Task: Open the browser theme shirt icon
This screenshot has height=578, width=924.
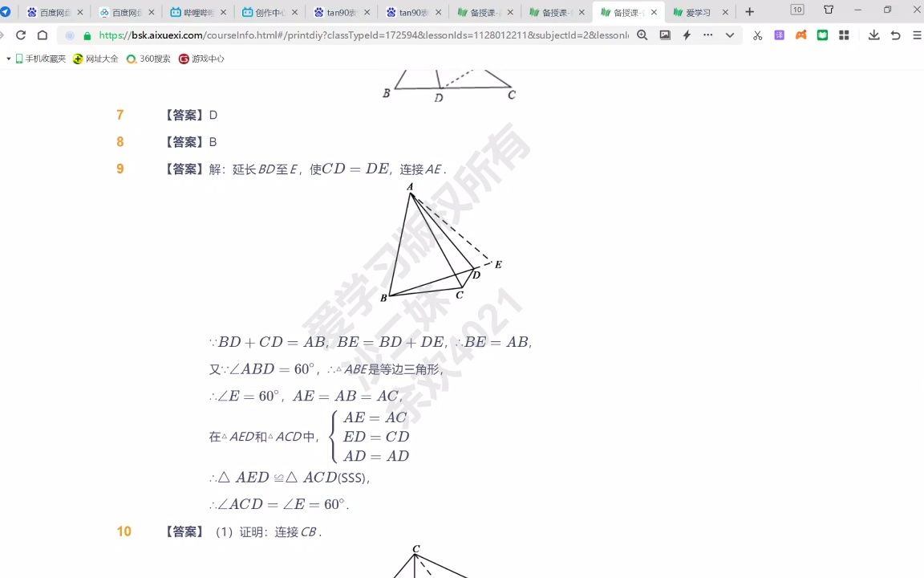Action: pos(829,9)
